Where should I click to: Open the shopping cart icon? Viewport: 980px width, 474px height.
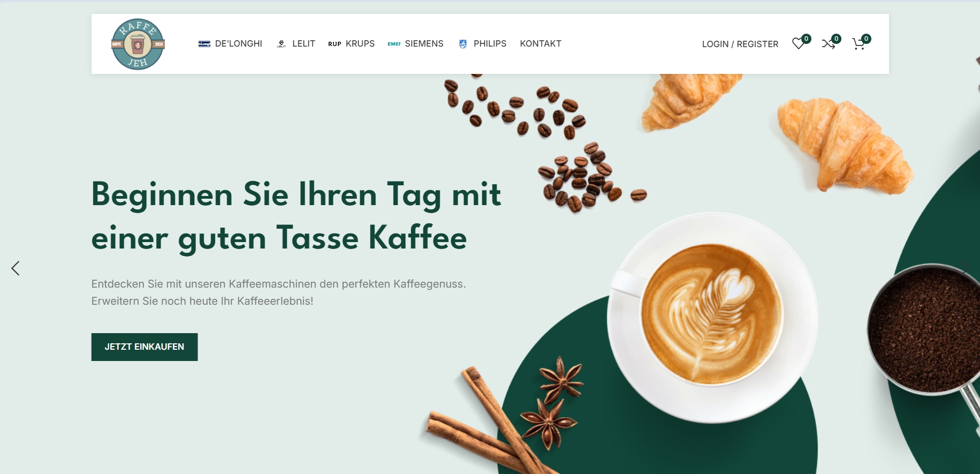click(859, 44)
